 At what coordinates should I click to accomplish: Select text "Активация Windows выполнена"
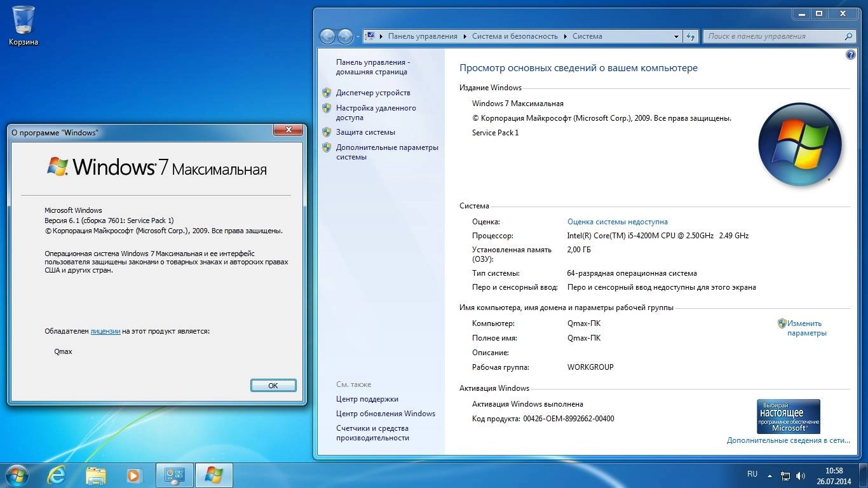(x=527, y=404)
